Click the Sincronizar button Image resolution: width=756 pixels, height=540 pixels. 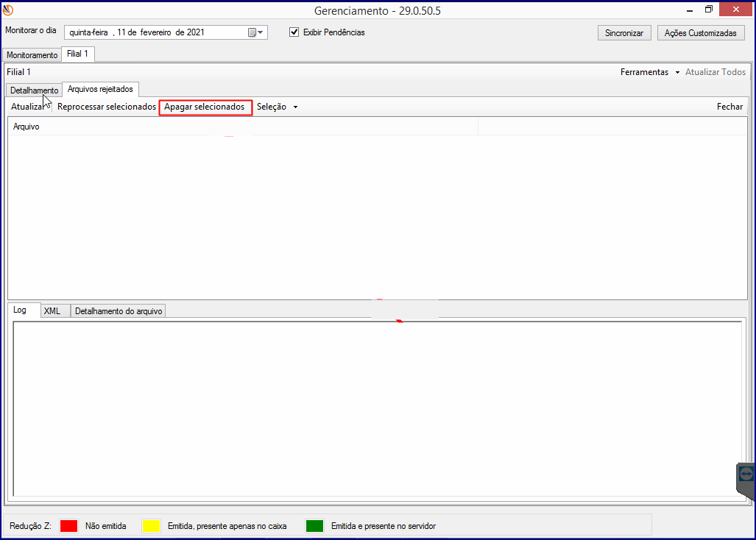[624, 33]
